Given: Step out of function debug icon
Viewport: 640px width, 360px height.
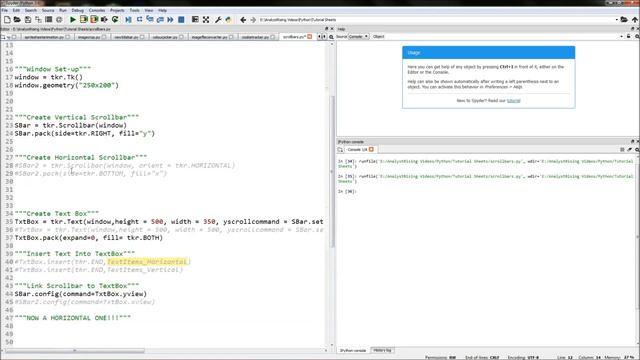Looking at the screenshot, I should (x=160, y=20).
